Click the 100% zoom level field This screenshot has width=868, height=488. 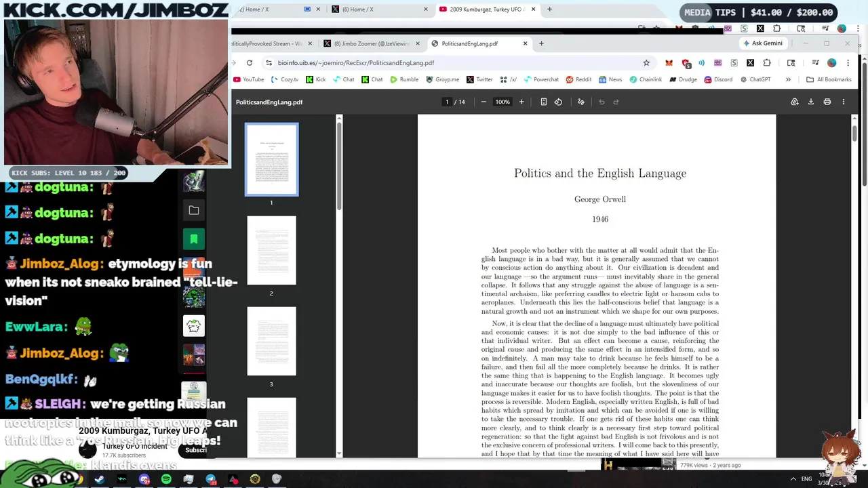[502, 102]
